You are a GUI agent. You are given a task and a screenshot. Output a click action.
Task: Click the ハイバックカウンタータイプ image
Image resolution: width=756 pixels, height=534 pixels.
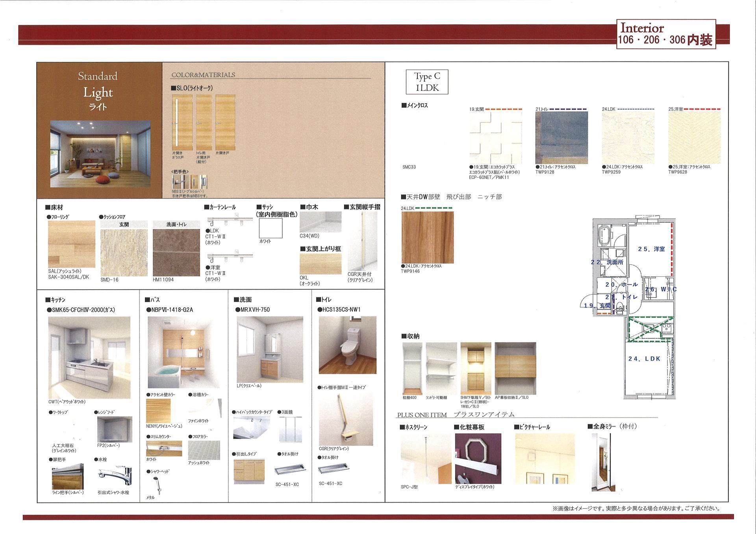pyautogui.click(x=252, y=428)
